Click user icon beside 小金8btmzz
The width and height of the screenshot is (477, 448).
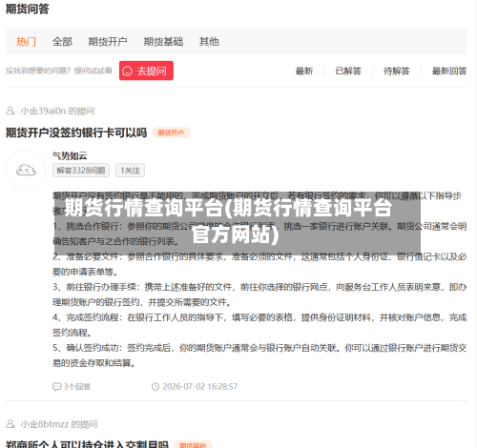click(10, 424)
